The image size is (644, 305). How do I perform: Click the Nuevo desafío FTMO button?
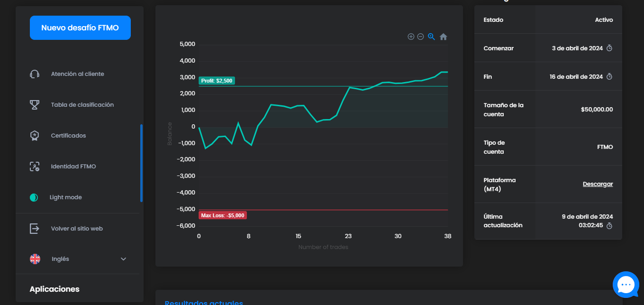point(80,28)
